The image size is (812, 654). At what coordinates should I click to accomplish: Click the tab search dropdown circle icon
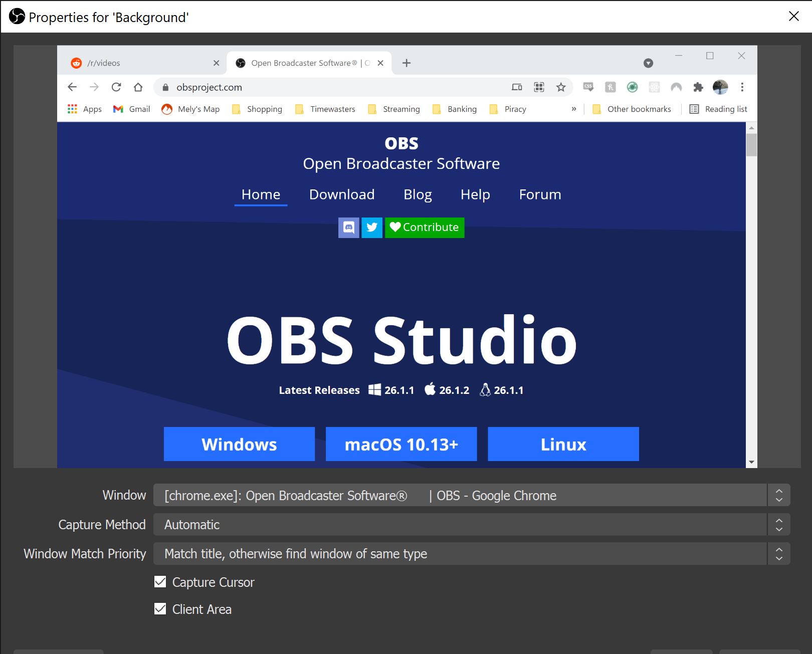click(648, 63)
